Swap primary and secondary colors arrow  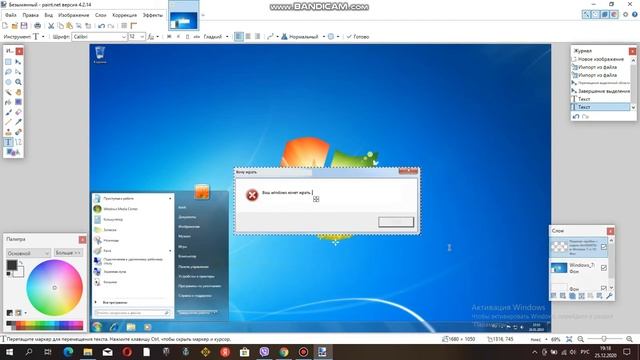click(x=21, y=262)
